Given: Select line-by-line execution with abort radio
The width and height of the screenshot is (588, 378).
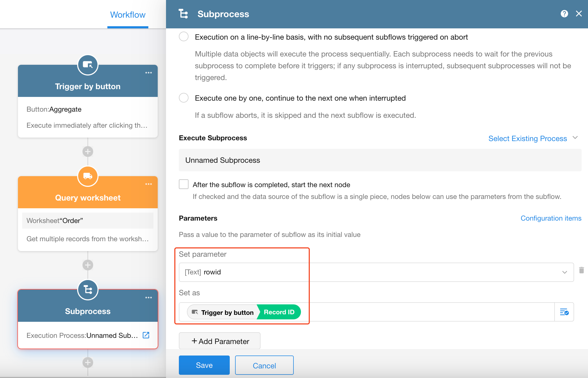Looking at the screenshot, I should (184, 37).
